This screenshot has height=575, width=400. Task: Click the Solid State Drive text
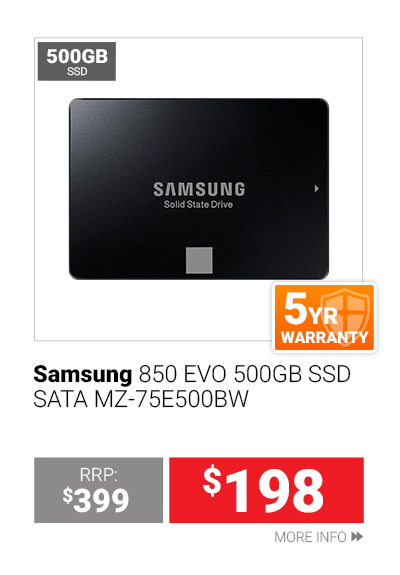[198, 204]
